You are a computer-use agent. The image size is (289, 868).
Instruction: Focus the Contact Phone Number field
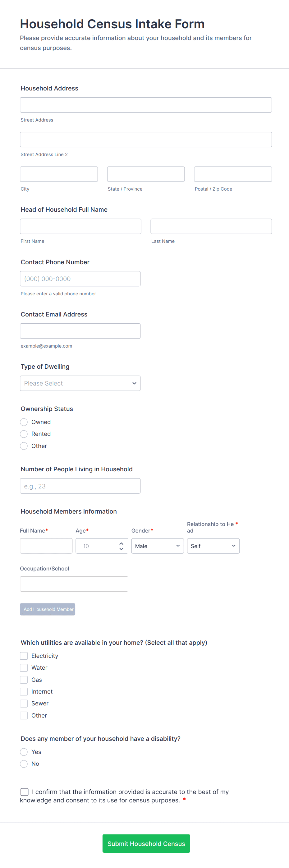pos(80,279)
